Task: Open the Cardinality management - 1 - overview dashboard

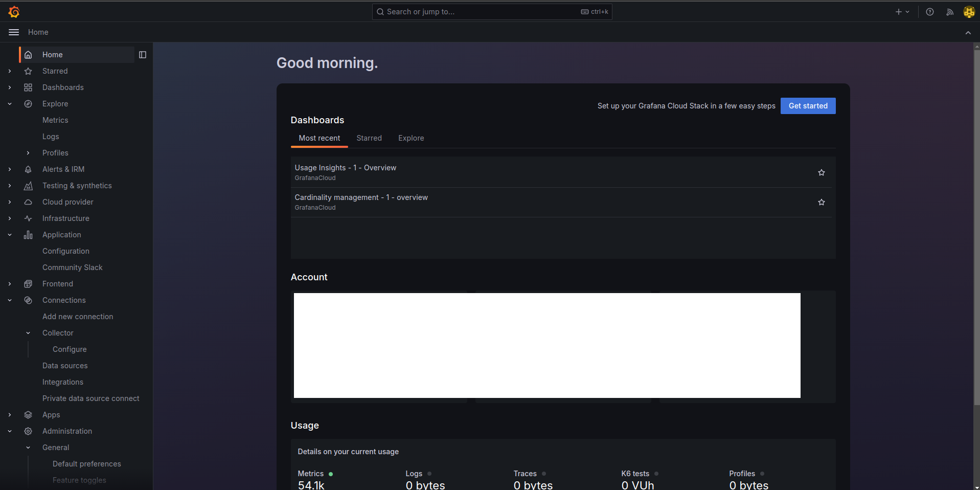Action: point(361,197)
